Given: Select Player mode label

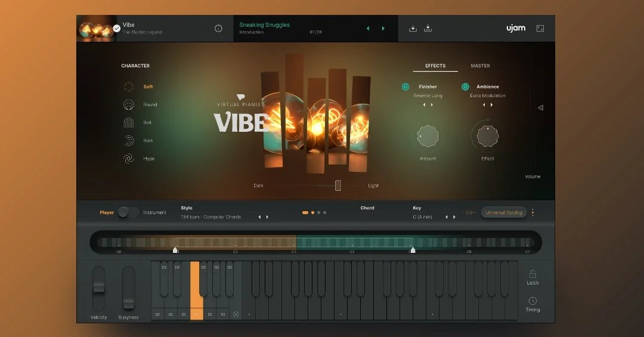Looking at the screenshot, I should pos(106,212).
